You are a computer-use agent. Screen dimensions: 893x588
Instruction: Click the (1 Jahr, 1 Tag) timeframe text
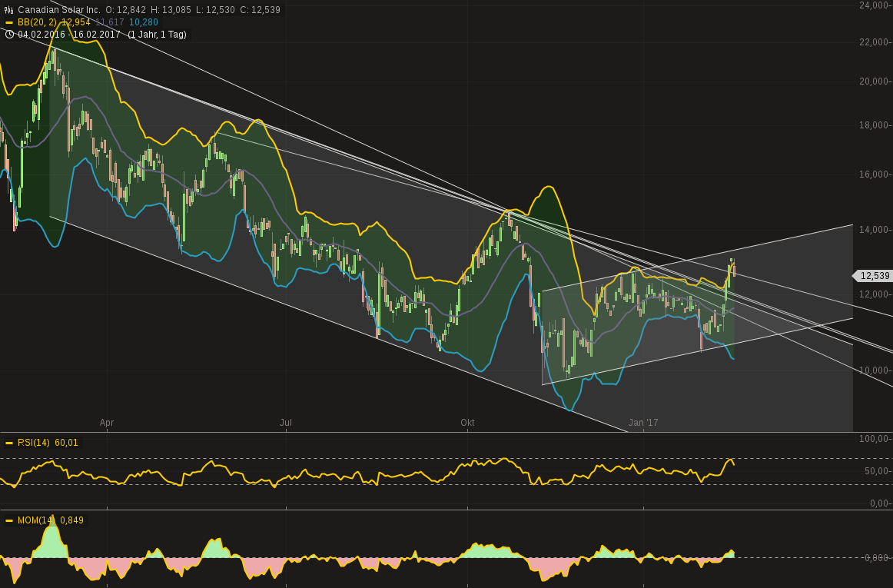tap(157, 35)
